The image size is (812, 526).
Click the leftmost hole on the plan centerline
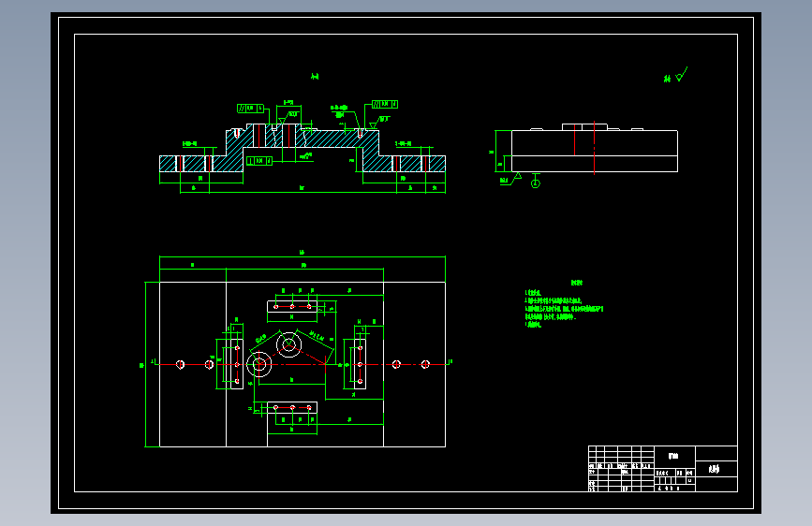coord(180,364)
